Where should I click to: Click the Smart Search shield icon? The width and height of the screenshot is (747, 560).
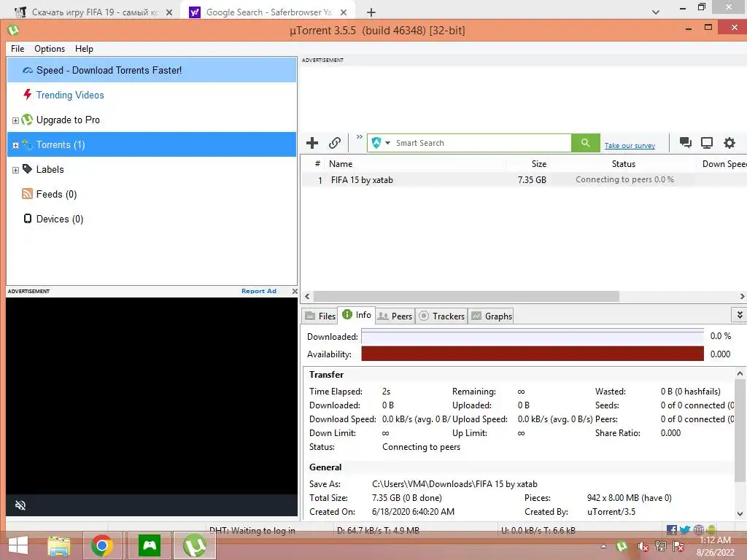[376, 143]
